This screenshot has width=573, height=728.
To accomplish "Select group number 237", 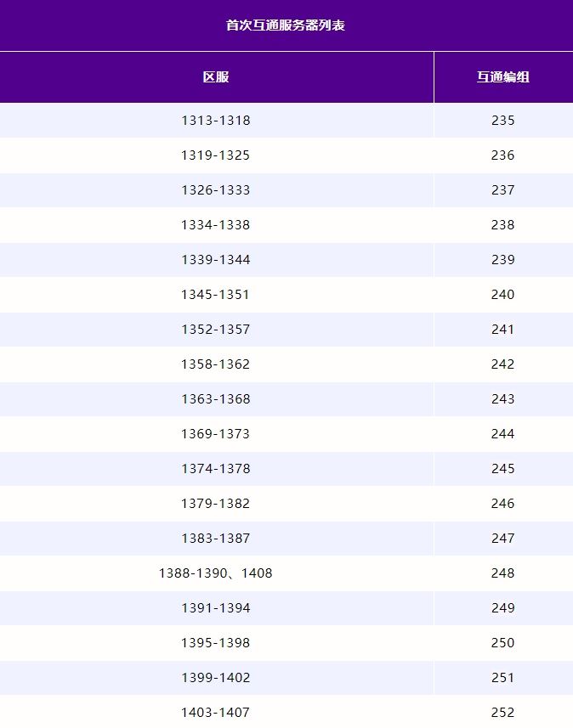I will tap(502, 190).
